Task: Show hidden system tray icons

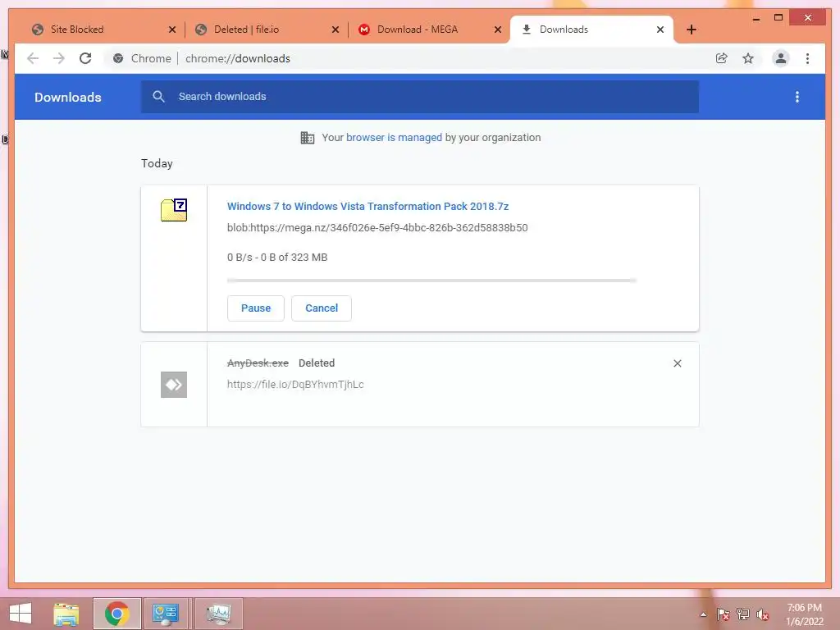Action: (703, 614)
